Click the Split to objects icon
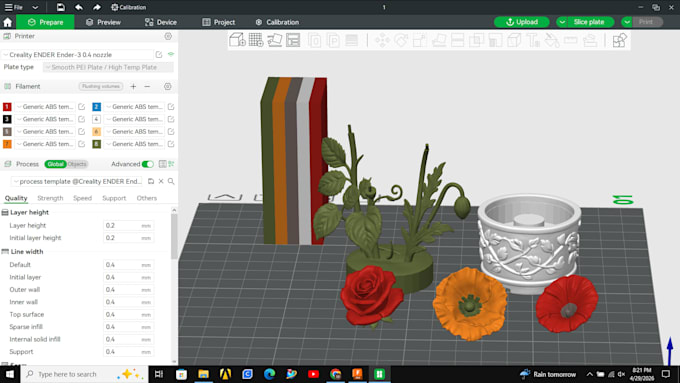The width and height of the screenshot is (680, 383). coord(315,40)
